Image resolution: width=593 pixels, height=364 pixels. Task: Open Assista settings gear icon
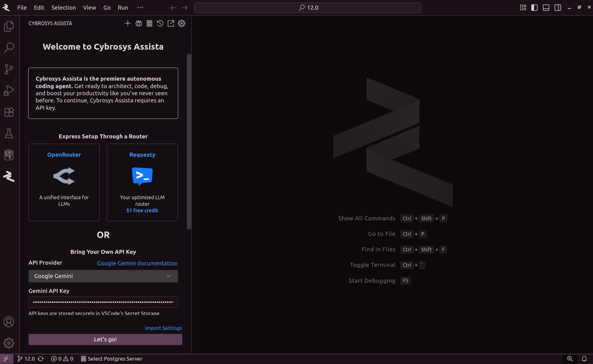[182, 23]
